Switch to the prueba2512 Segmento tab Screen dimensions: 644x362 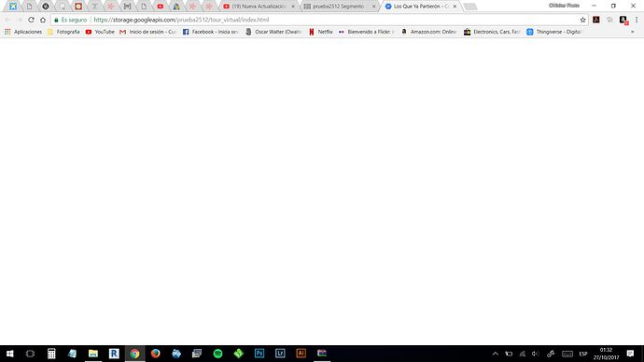click(x=339, y=7)
